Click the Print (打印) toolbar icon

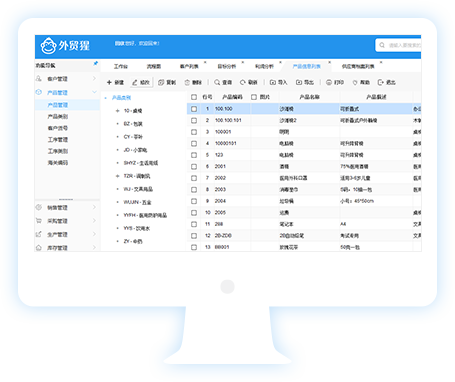(329, 82)
